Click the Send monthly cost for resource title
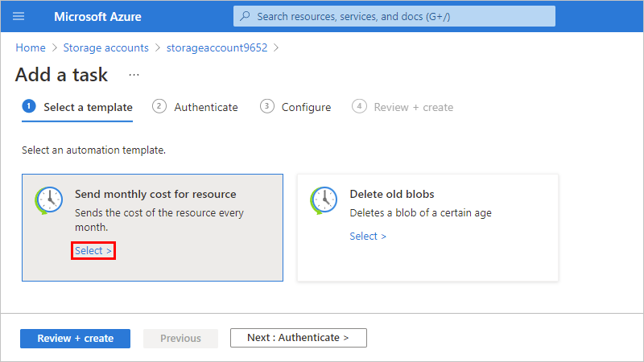Viewport: 644px width, 362px height. (155, 194)
